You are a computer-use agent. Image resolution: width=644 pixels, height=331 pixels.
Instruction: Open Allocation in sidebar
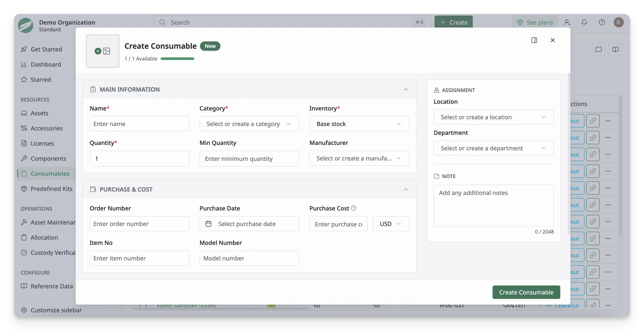coord(44,238)
